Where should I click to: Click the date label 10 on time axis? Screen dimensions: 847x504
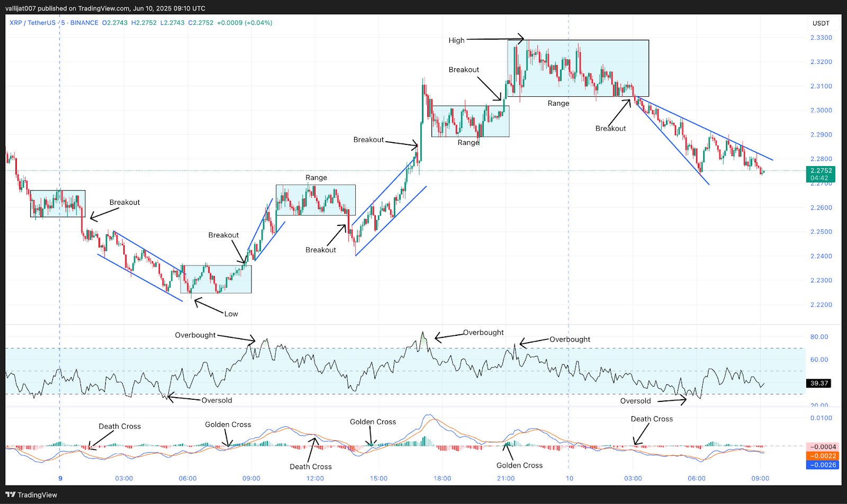[x=570, y=478]
